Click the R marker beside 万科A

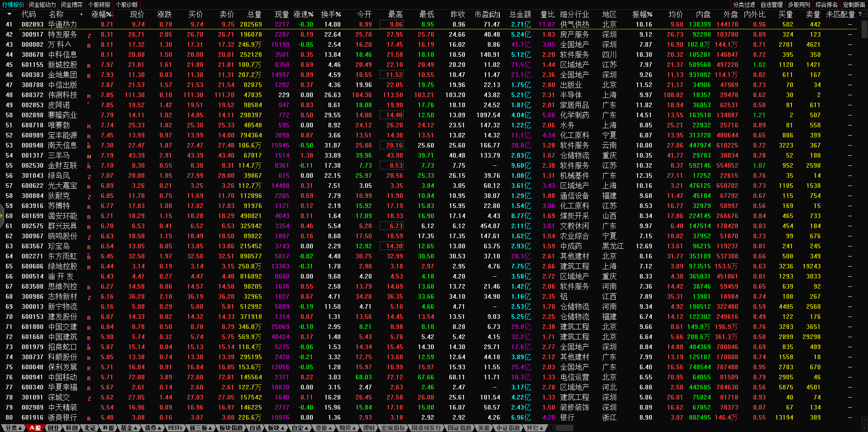[89, 46]
